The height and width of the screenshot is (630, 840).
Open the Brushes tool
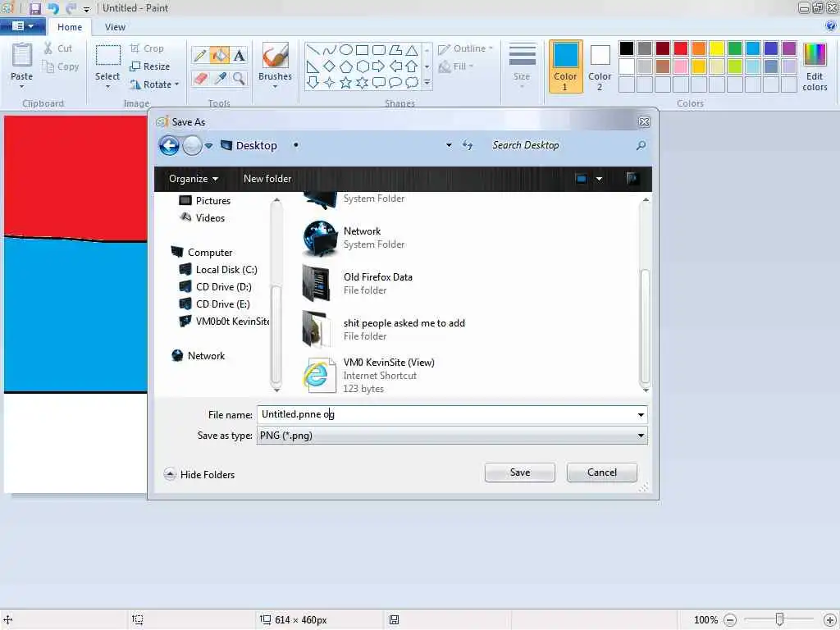click(x=275, y=64)
